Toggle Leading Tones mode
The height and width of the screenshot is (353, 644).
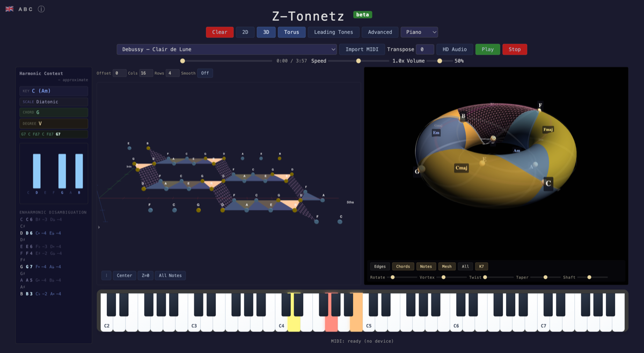(333, 32)
